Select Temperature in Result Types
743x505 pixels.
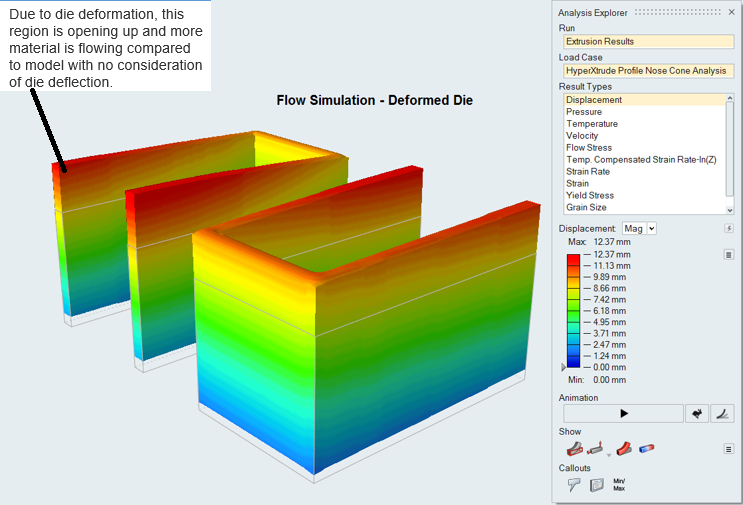(592, 124)
